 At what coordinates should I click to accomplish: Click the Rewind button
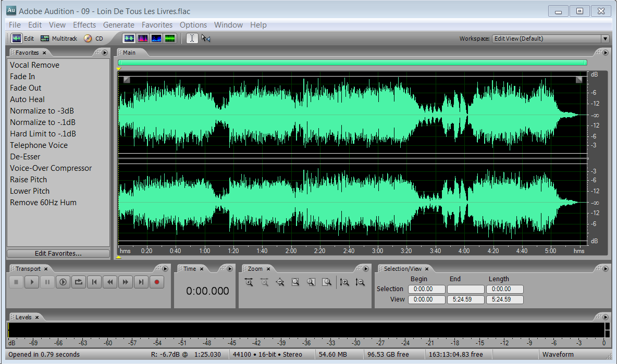point(110,282)
